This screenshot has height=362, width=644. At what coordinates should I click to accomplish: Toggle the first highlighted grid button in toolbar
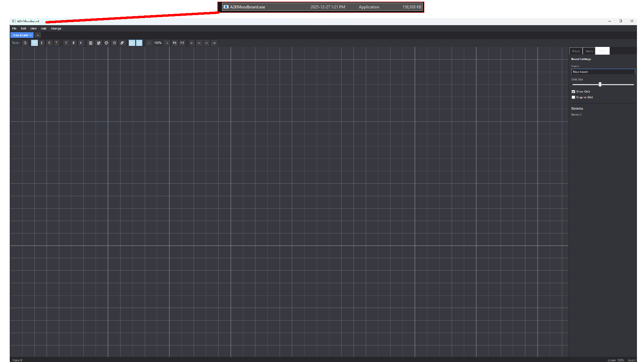click(132, 43)
